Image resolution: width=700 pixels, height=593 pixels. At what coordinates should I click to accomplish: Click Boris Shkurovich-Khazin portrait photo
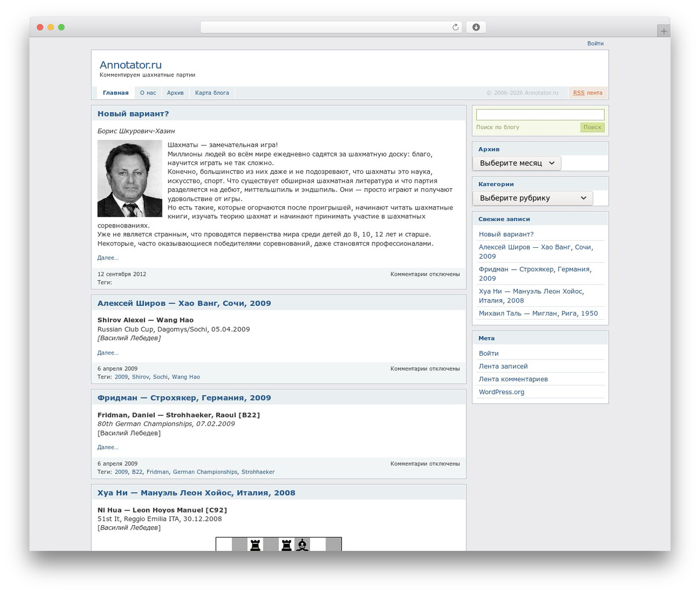point(130,178)
